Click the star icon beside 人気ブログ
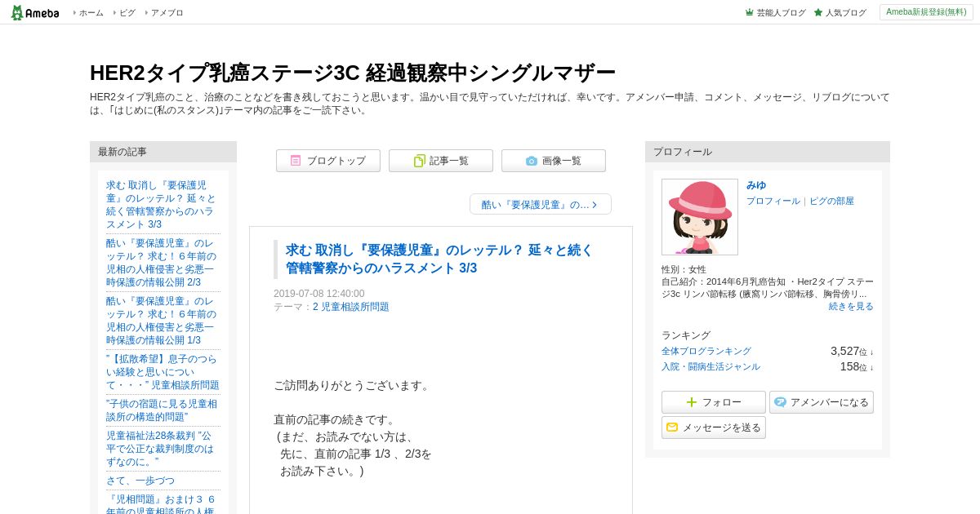Image resolution: width=980 pixels, height=514 pixels. coord(818,13)
